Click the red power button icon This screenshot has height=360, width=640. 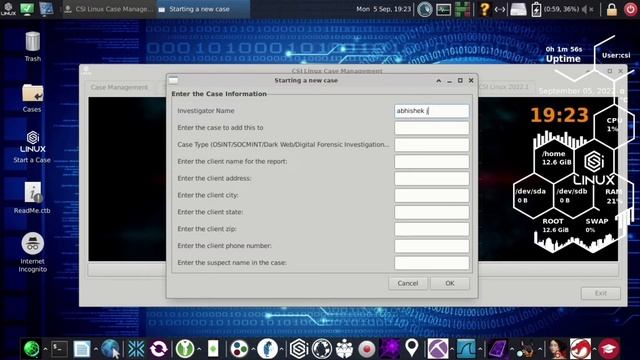630,9
